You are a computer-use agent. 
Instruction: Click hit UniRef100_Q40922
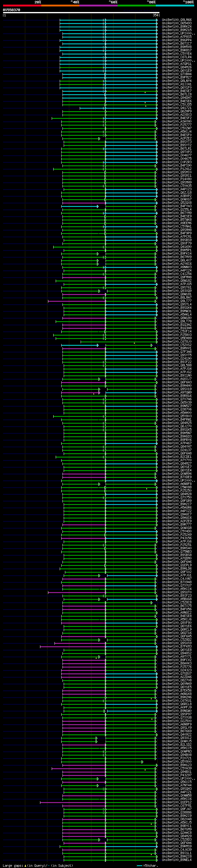tap(177, 735)
